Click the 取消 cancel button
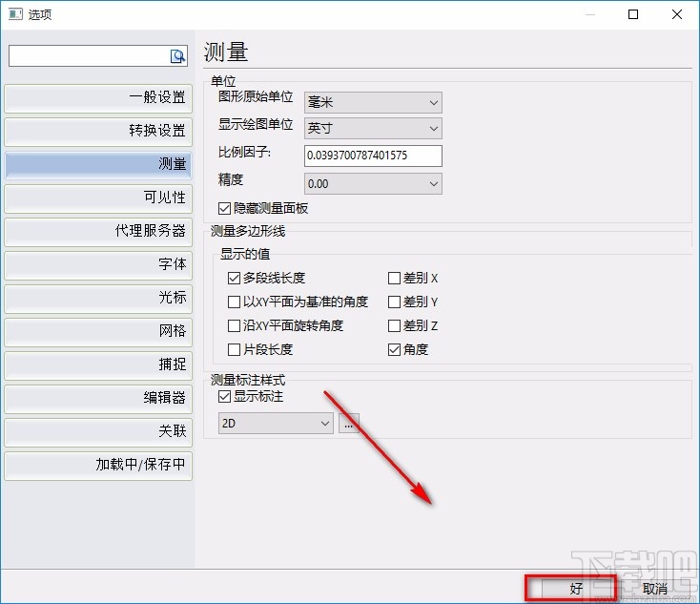This screenshot has height=604, width=700. (x=656, y=589)
